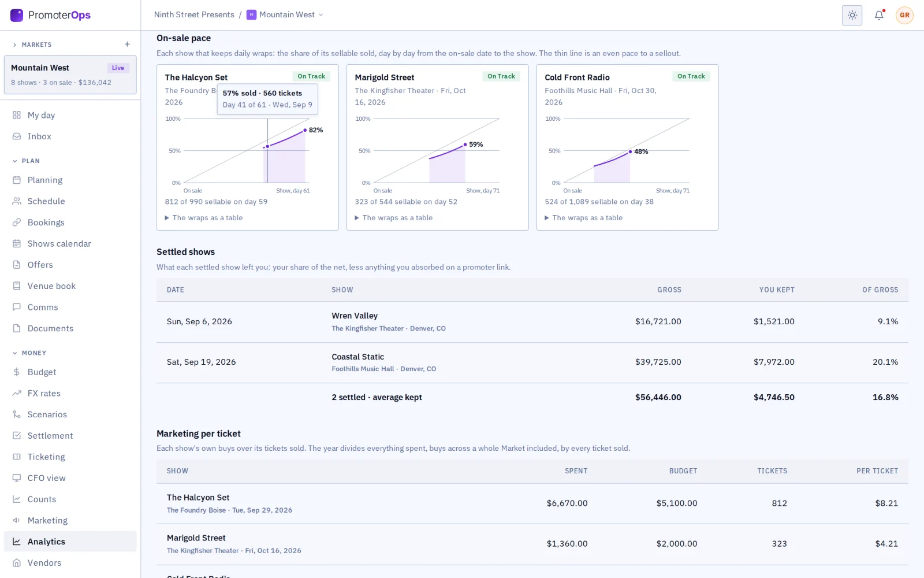
Task: Collapse the MARKETS section chevron
Action: pos(14,45)
